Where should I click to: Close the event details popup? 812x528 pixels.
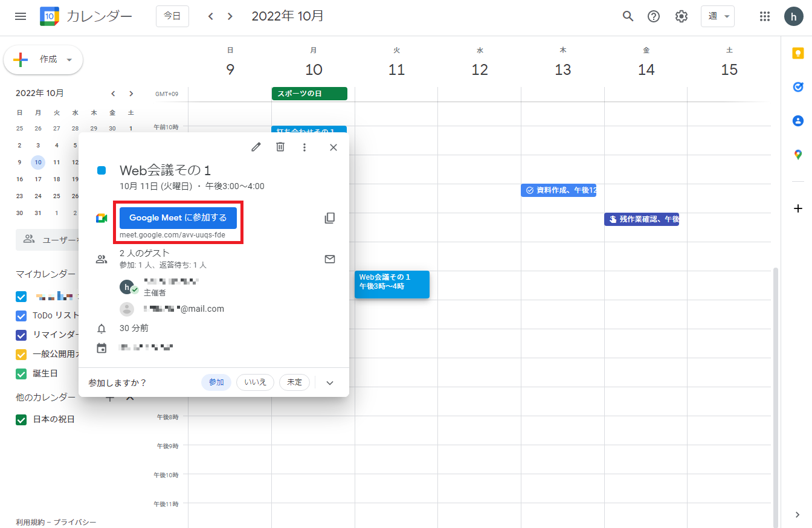[333, 147]
